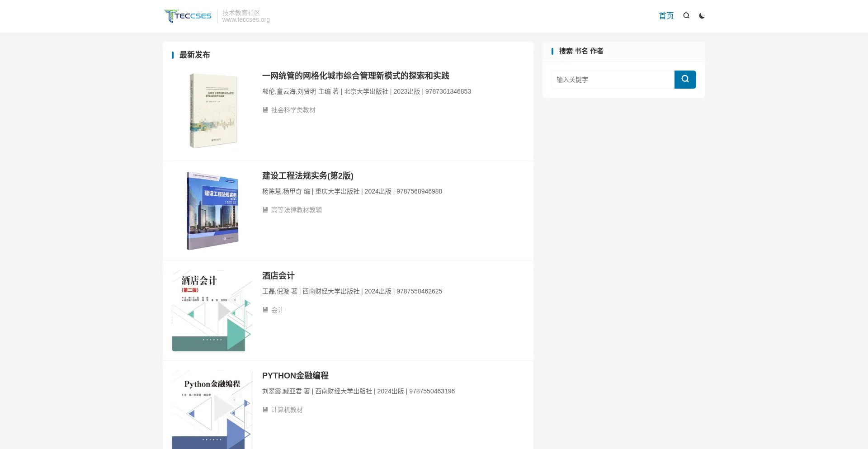Viewport: 868px width, 449px height.
Task: Click the book icon beside 计算机教材
Action: 265,410
